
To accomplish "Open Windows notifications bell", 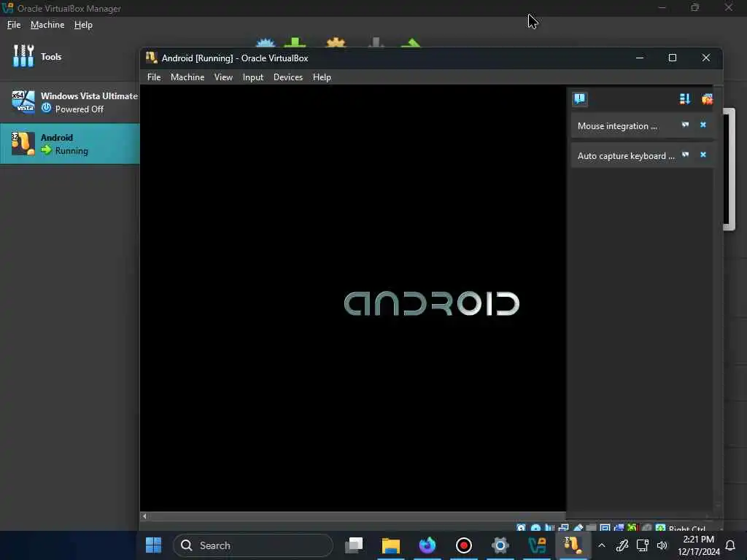I will pyautogui.click(x=730, y=545).
